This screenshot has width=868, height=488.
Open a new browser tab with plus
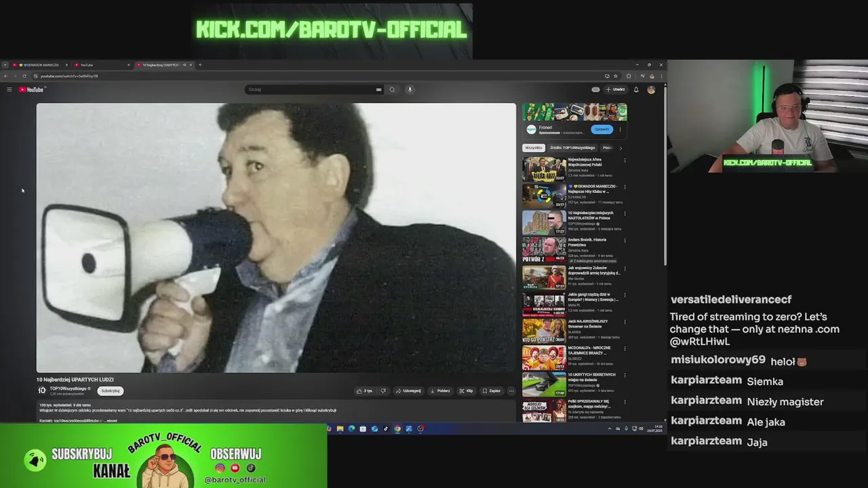coord(200,65)
